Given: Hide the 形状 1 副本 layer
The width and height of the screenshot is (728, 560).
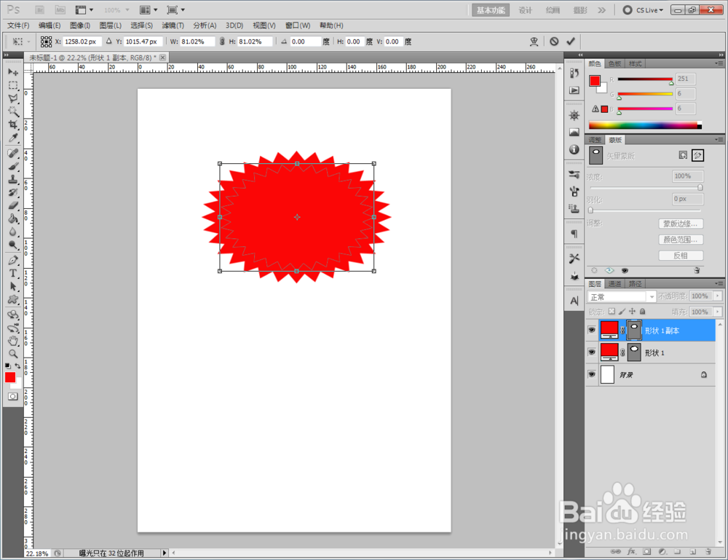Looking at the screenshot, I should click(591, 330).
